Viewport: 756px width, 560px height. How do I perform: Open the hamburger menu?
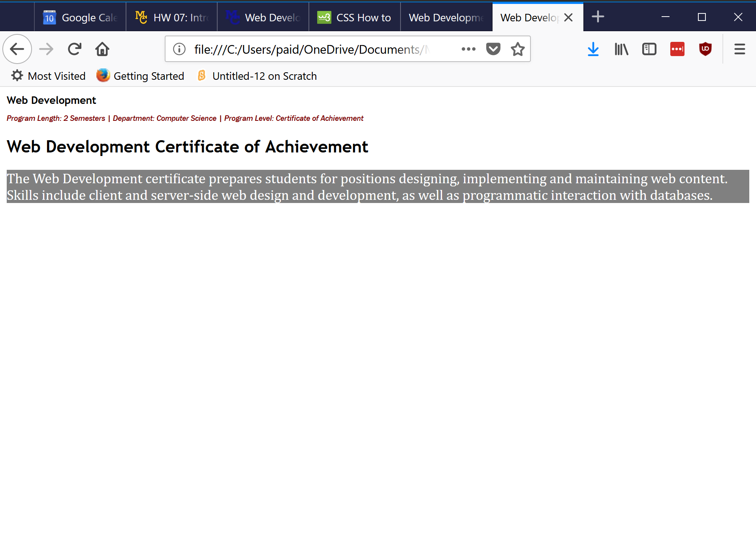click(739, 49)
